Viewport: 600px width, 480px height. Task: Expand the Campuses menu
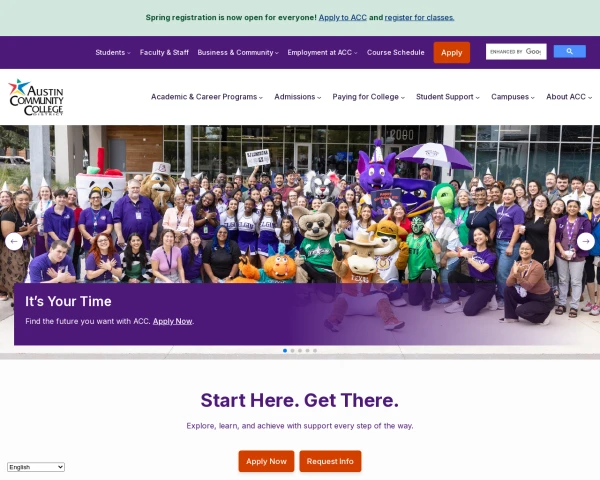(513, 97)
